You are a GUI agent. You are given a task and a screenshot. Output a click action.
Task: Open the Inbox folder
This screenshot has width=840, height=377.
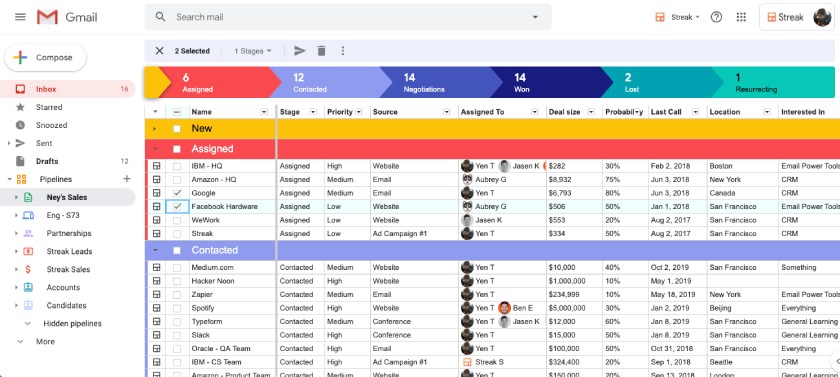(68, 89)
